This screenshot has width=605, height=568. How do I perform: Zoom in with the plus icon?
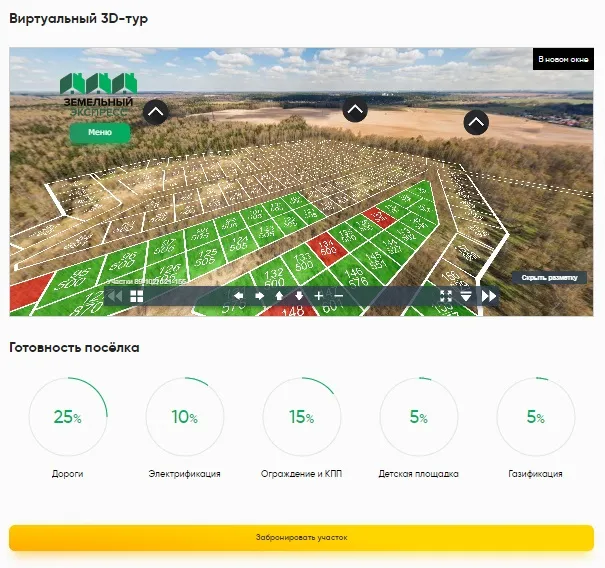coord(319,296)
